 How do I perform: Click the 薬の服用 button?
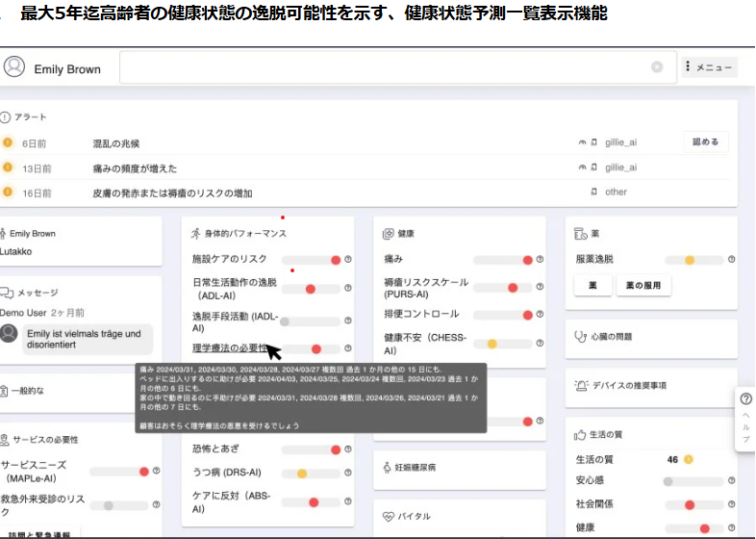[643, 285]
